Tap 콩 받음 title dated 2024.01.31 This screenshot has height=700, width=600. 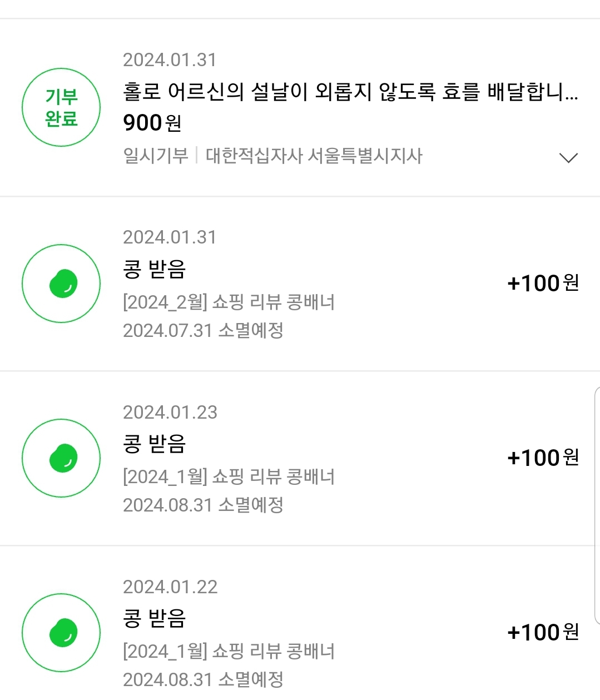tap(154, 270)
